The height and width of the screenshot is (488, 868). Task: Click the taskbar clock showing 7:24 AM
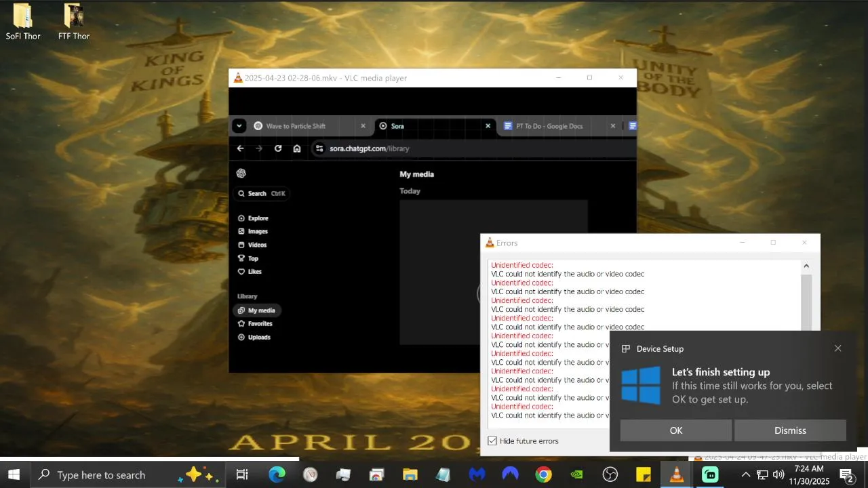coord(809,474)
